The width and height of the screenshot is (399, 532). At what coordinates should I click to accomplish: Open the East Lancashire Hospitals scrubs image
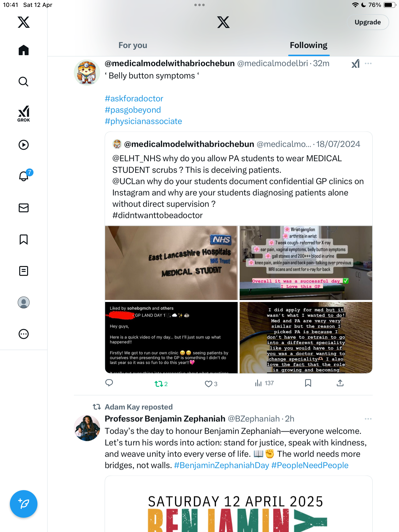point(171,263)
